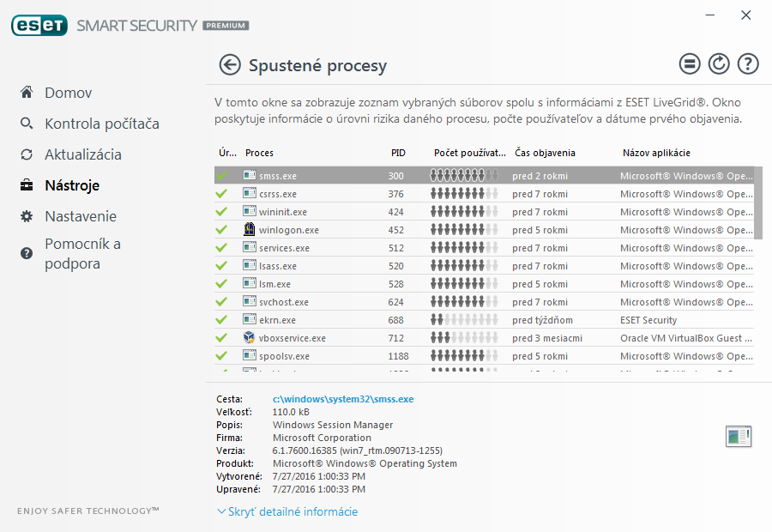This screenshot has width=772, height=532.
Task: Click the Aktualizácia refresh icon
Action: tap(27, 154)
